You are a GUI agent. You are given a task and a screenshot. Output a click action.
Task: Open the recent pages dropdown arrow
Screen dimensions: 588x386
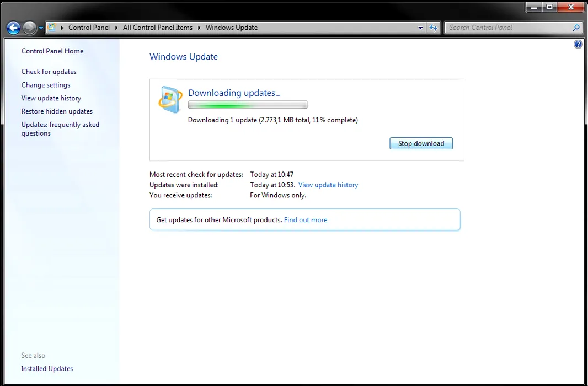click(41, 28)
